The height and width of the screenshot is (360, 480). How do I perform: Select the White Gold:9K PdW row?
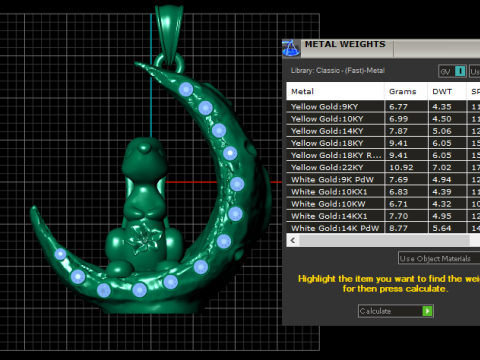click(x=383, y=180)
